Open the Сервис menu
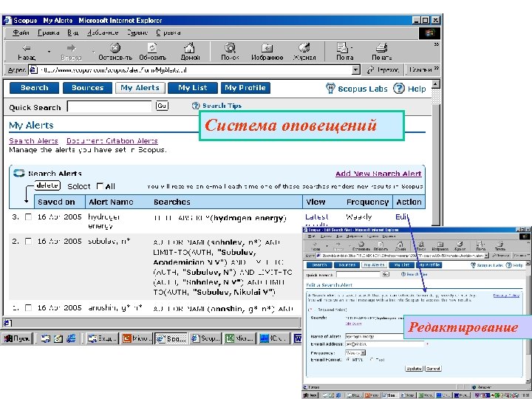532x399 pixels. (137, 33)
